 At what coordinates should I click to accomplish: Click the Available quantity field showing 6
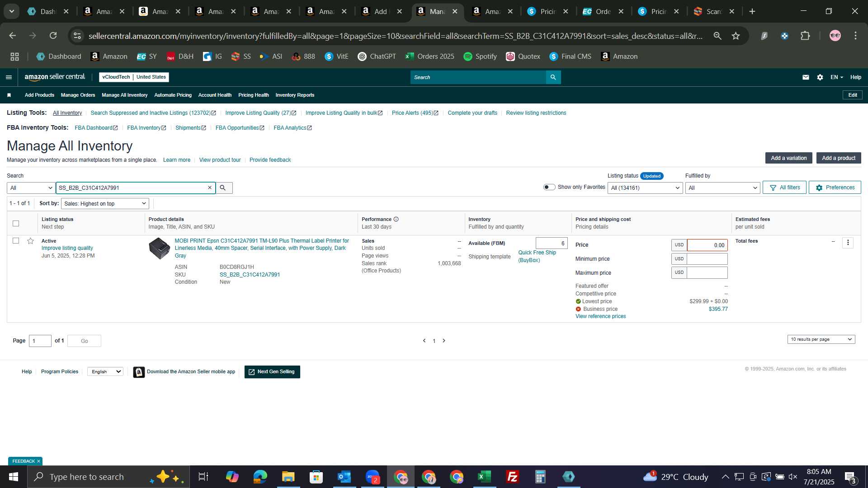coord(552,244)
